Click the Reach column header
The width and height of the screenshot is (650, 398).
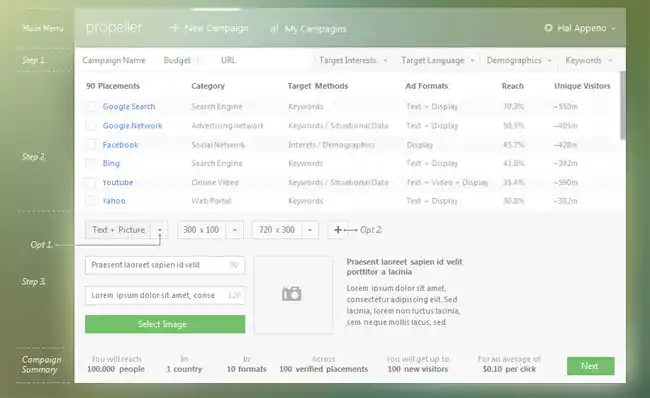[x=513, y=86]
